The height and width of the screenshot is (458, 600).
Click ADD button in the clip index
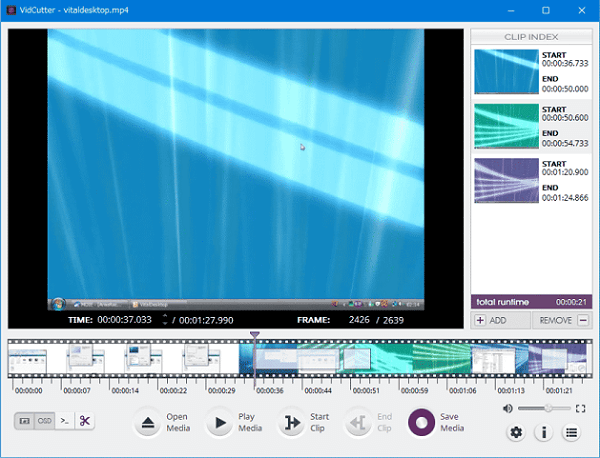tap(491, 320)
